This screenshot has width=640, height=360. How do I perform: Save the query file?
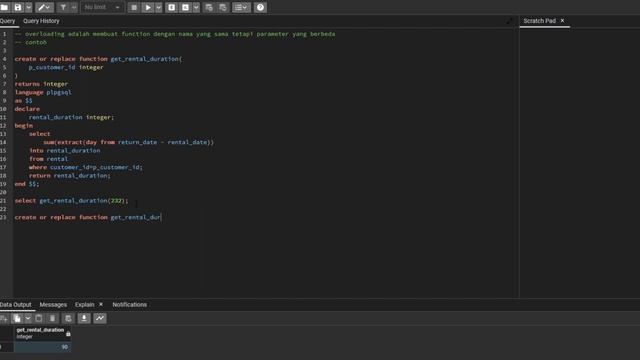[x=18, y=7]
